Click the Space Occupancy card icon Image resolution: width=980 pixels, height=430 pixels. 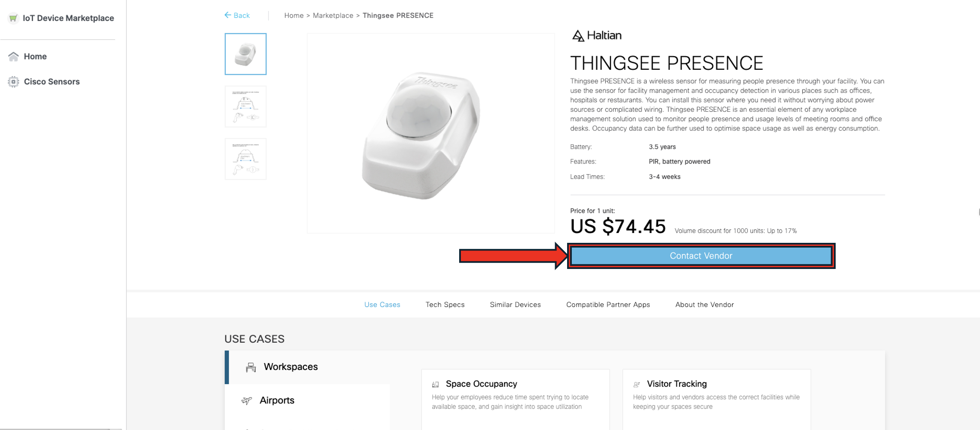[436, 384]
